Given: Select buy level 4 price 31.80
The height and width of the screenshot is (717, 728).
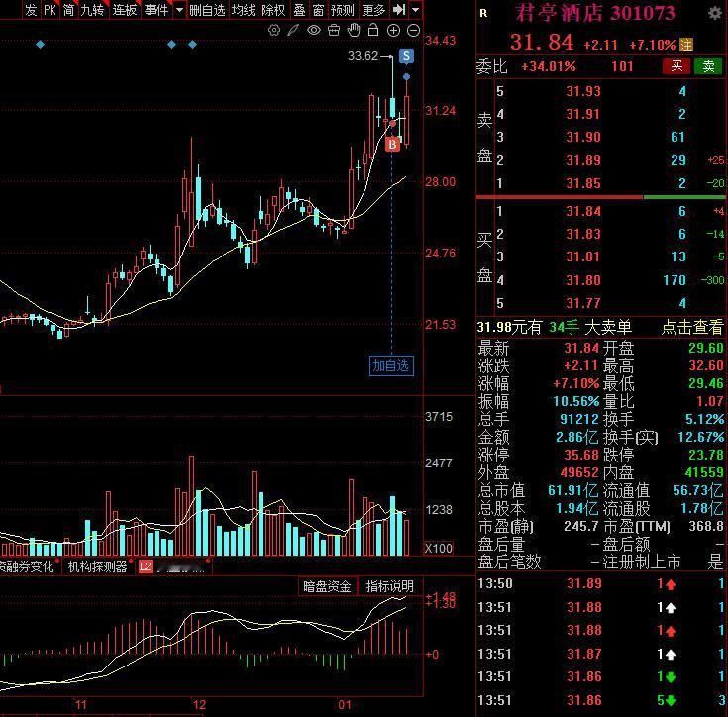Looking at the screenshot, I should [583, 280].
